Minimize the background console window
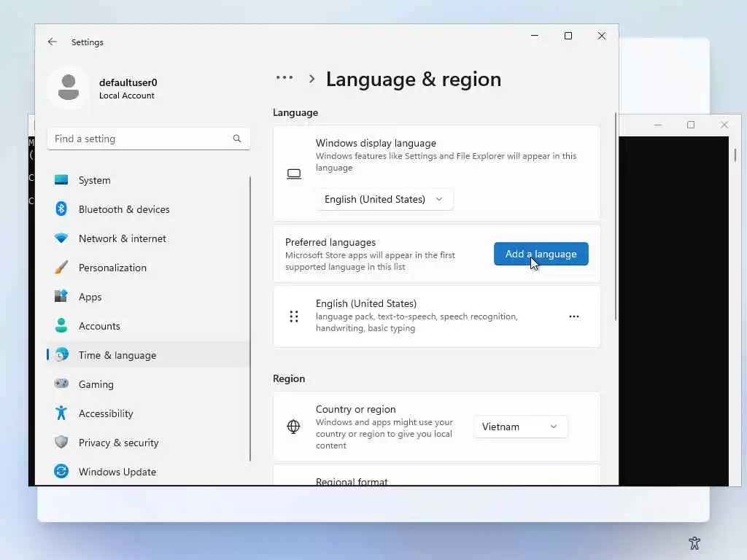747x560 pixels. (x=658, y=125)
